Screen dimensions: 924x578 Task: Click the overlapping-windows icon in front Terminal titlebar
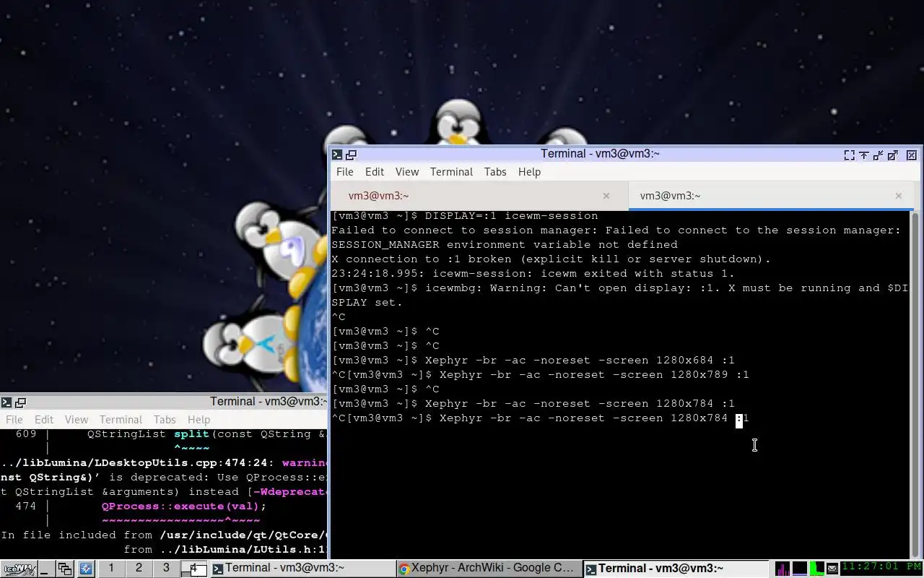point(351,155)
